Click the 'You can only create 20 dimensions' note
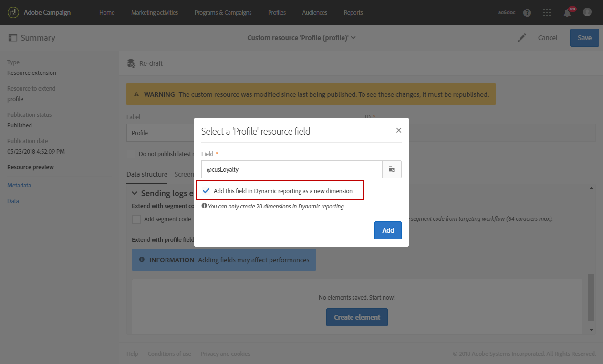Viewport: 603px width, 364px height. [x=276, y=207]
